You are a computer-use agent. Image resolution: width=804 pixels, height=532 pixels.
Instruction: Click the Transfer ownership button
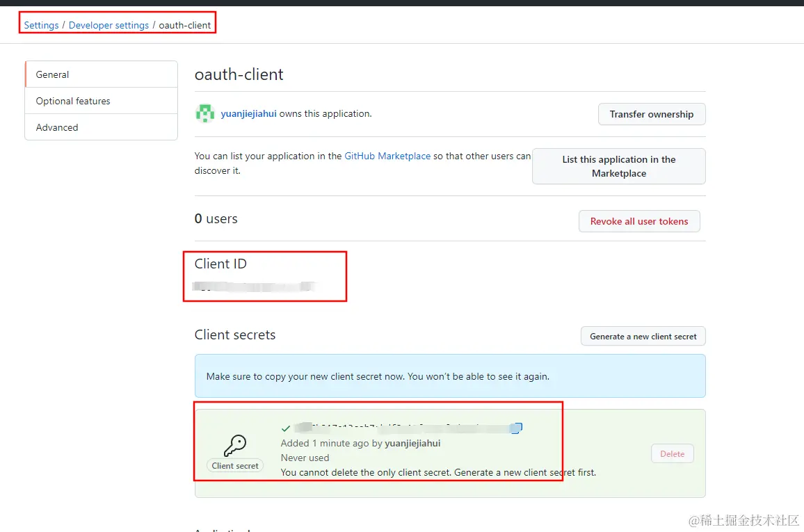pos(652,114)
